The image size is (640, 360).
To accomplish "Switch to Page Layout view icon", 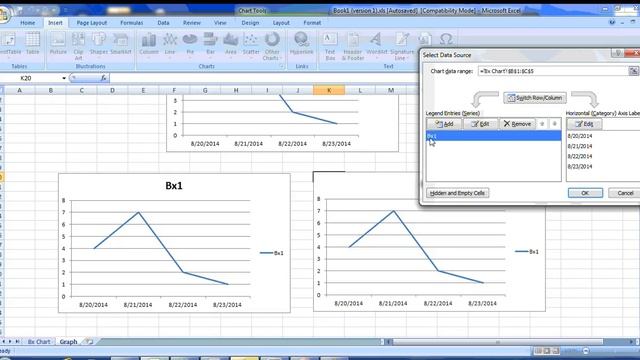I will pos(547,351).
